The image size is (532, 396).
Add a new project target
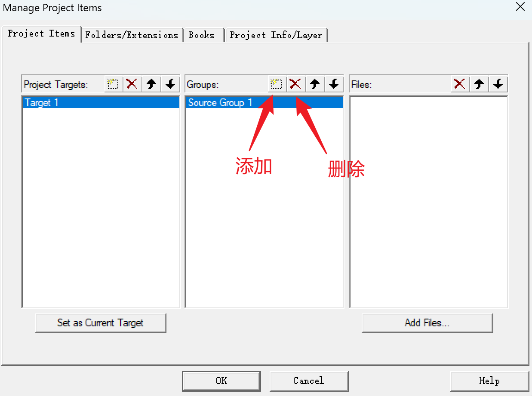(114, 84)
